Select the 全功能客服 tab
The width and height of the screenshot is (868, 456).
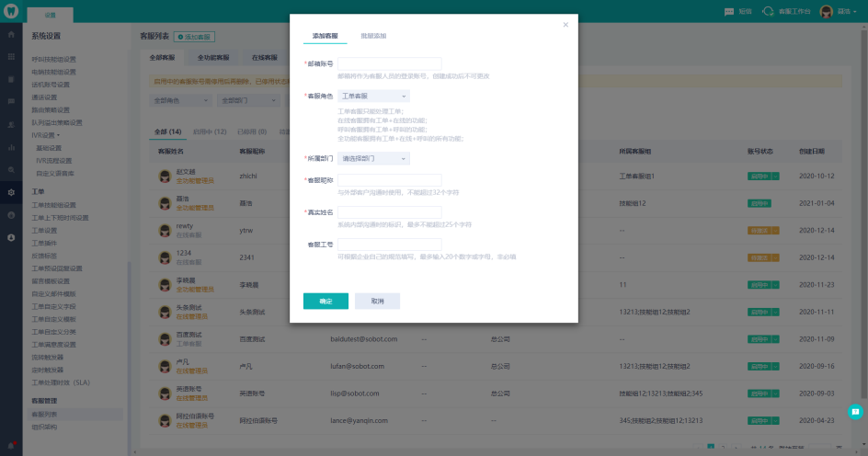[213, 58]
